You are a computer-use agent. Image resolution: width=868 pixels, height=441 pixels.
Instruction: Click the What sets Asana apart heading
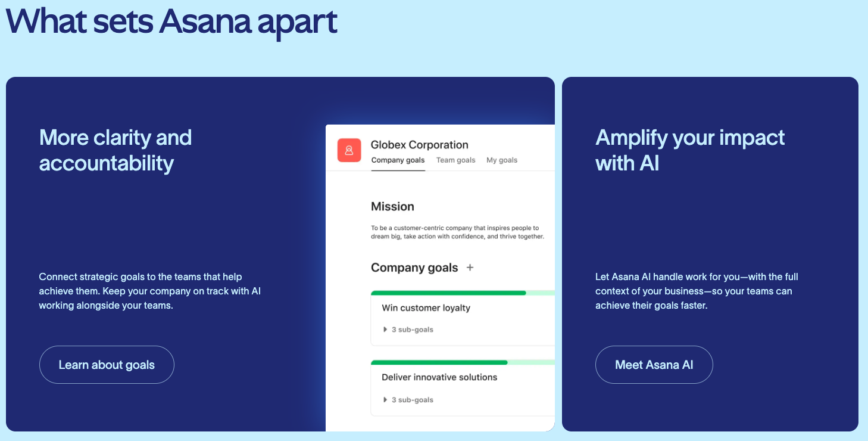[x=171, y=21]
